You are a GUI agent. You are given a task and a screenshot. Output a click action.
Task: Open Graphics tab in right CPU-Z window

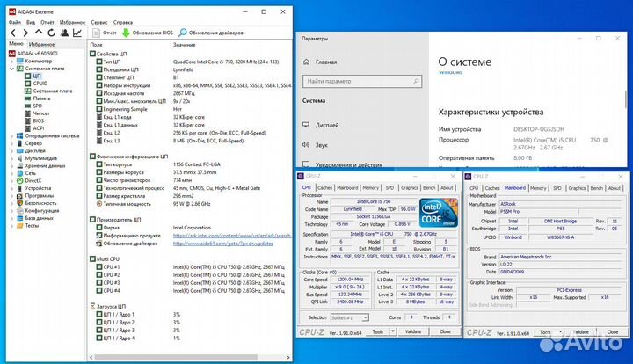577,188
